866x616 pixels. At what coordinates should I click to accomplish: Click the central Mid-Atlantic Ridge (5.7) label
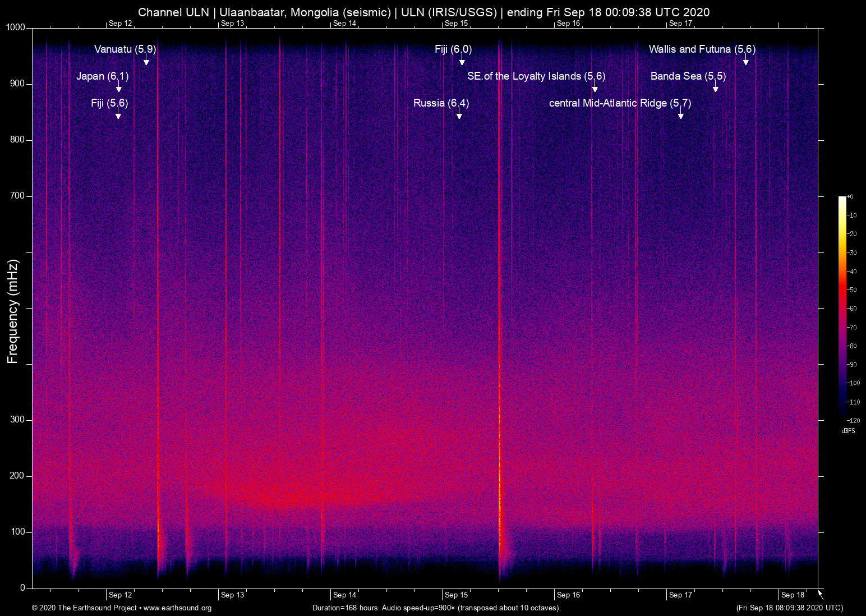620,103
